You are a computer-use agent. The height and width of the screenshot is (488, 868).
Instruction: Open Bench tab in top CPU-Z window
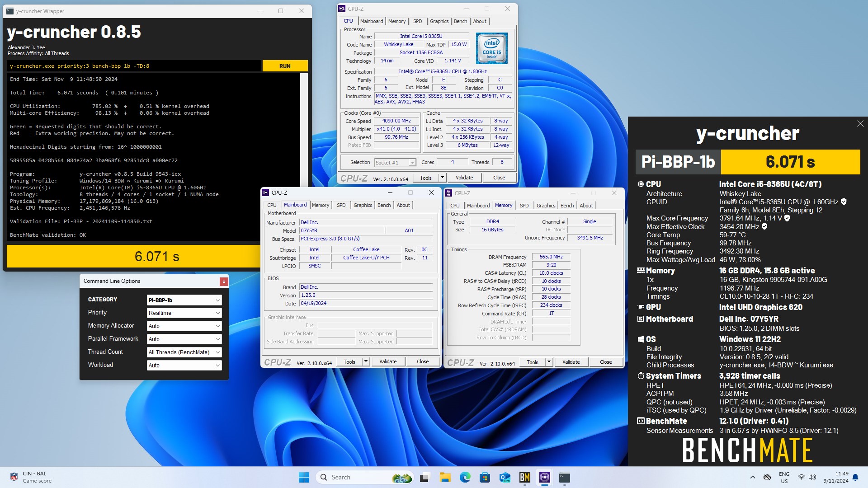pos(460,21)
